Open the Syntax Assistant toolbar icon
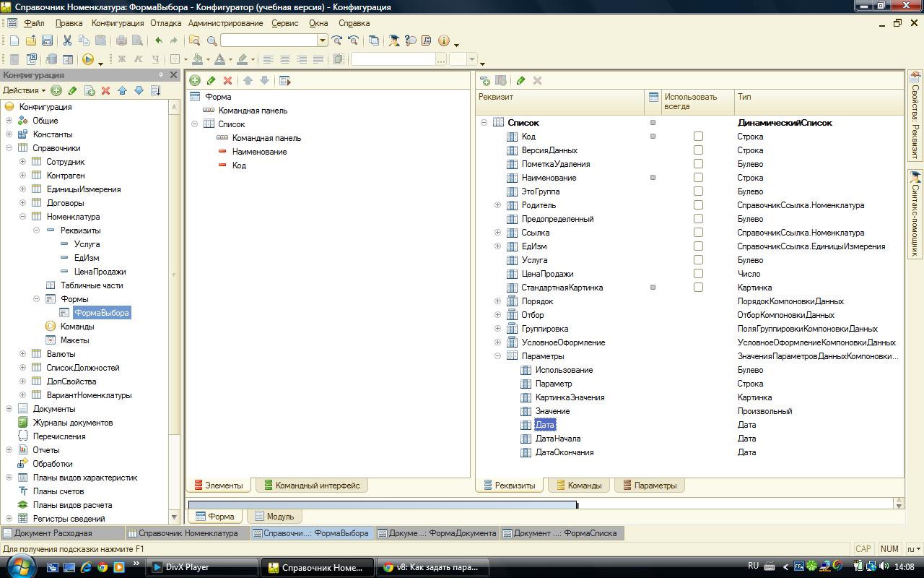Image resolution: width=924 pixels, height=578 pixels. pyautogui.click(x=394, y=40)
